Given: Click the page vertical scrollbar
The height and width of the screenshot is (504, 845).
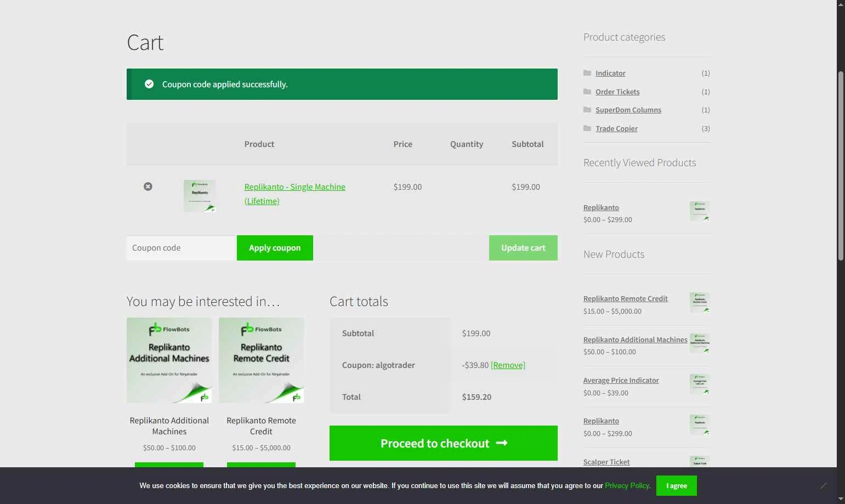Looking at the screenshot, I should click(841, 166).
